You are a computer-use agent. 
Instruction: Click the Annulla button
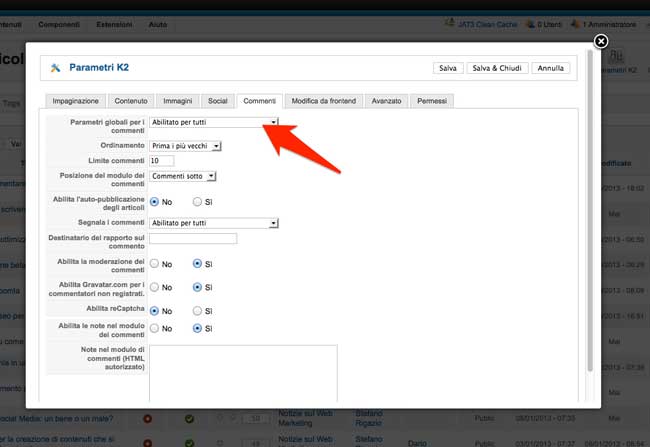pos(551,68)
